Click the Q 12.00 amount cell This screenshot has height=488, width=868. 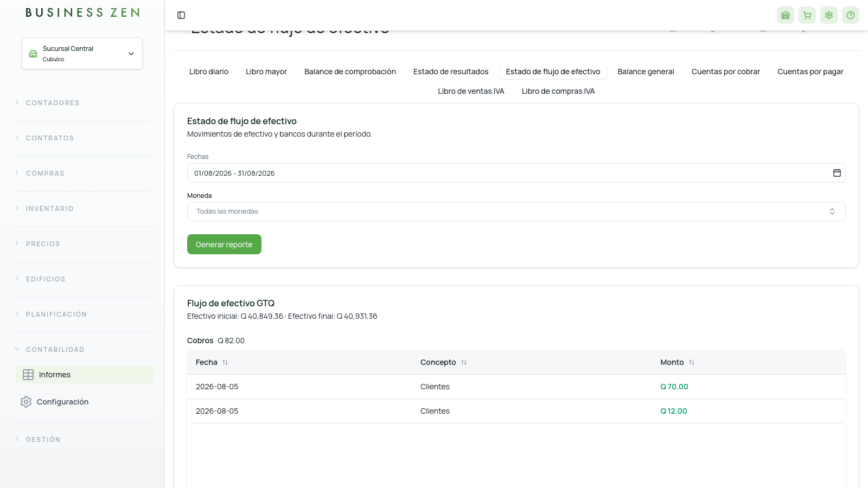tap(674, 411)
